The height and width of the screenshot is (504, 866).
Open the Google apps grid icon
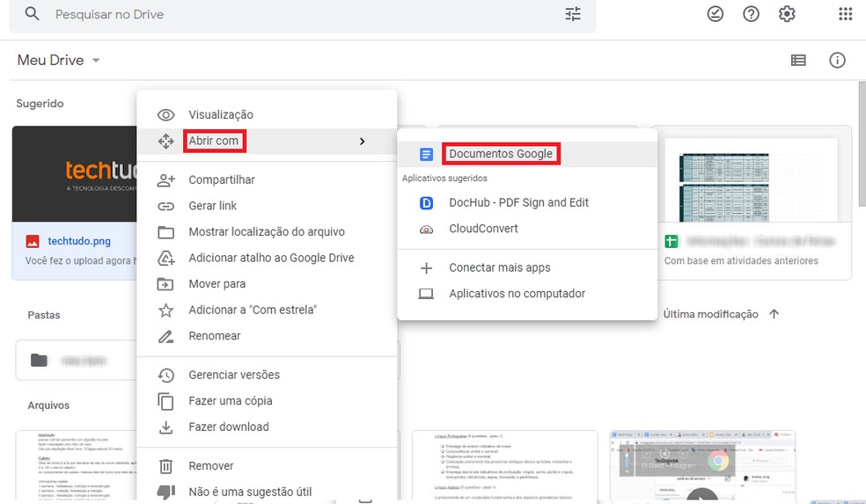[846, 14]
